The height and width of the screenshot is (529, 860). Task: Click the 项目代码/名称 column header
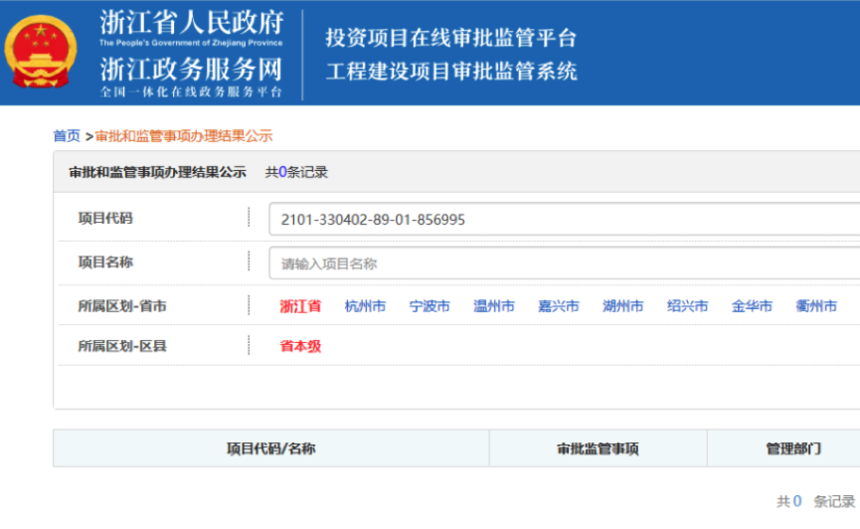pos(271,449)
